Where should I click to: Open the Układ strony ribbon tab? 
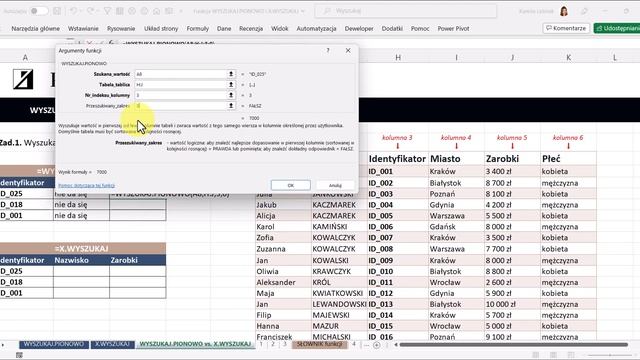161,29
